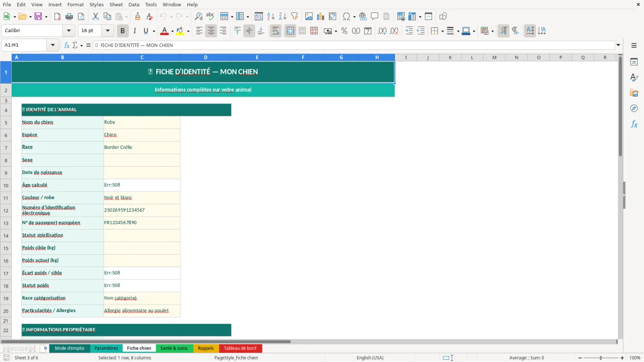Open Find & Replace magnifier icon
Screen dimensions: 644x362
(199, 17)
